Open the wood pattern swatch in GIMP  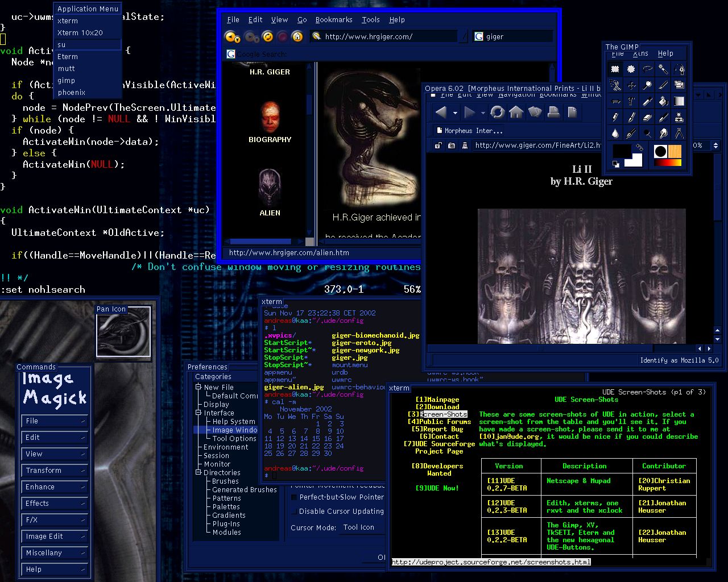coord(675,151)
